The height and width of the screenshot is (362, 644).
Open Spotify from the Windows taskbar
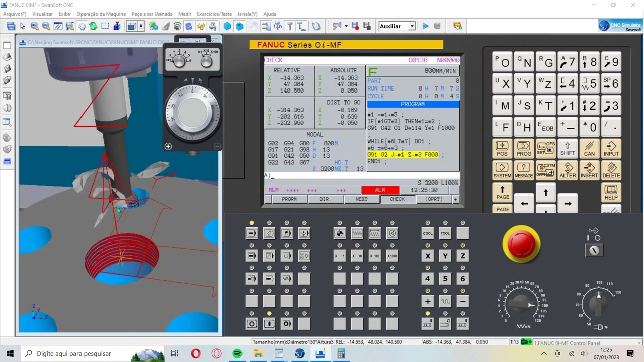(237, 354)
